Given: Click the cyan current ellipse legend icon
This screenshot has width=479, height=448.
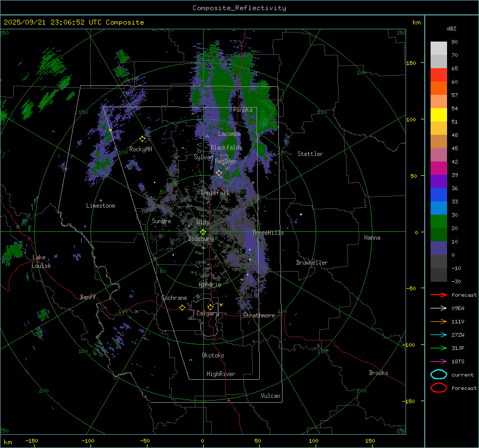Looking at the screenshot, I should pos(439,374).
